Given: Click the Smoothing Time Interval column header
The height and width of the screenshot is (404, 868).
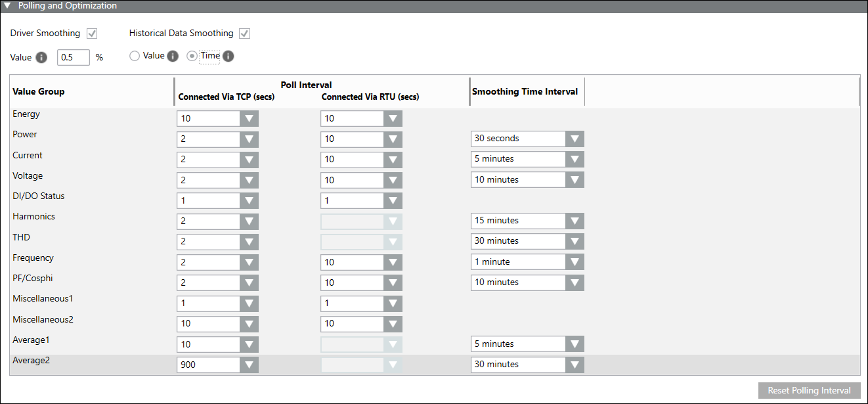Looking at the screenshot, I should pyautogui.click(x=525, y=92).
